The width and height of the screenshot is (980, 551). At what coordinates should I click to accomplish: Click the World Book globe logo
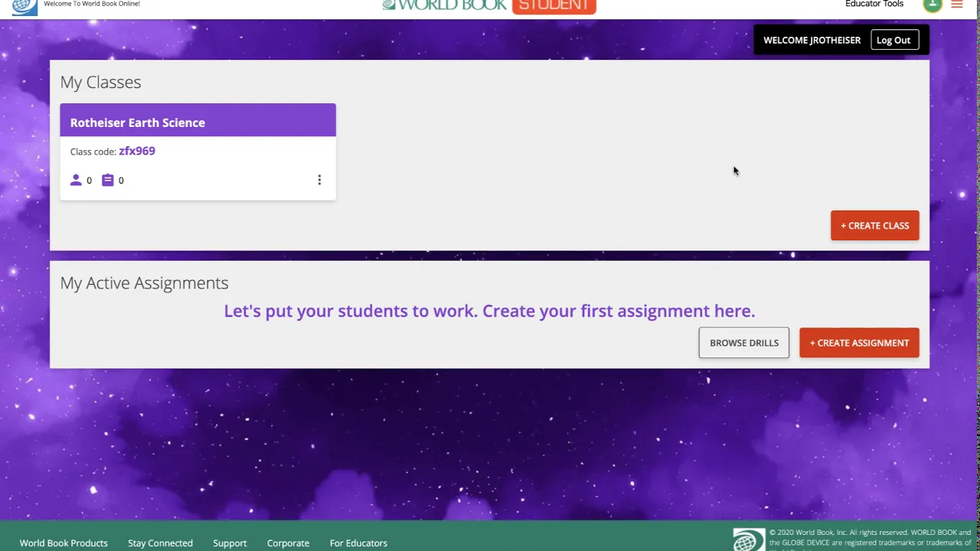[x=24, y=7]
